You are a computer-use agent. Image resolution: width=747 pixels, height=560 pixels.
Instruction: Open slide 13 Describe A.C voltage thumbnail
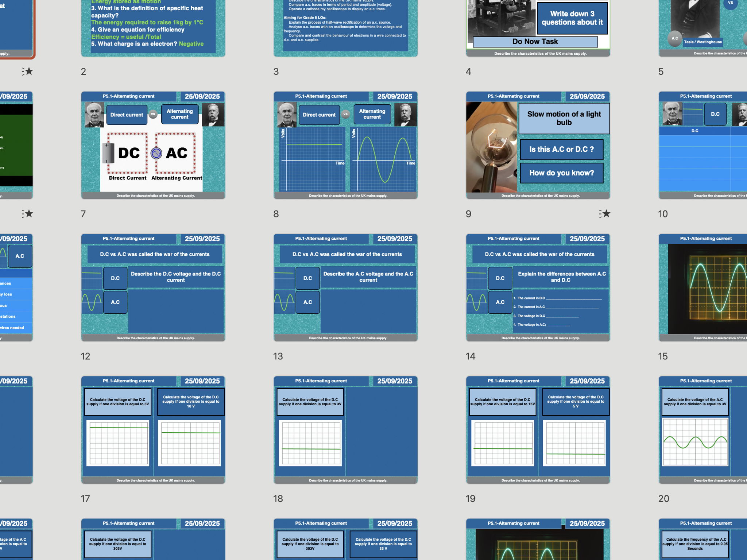[x=345, y=287]
